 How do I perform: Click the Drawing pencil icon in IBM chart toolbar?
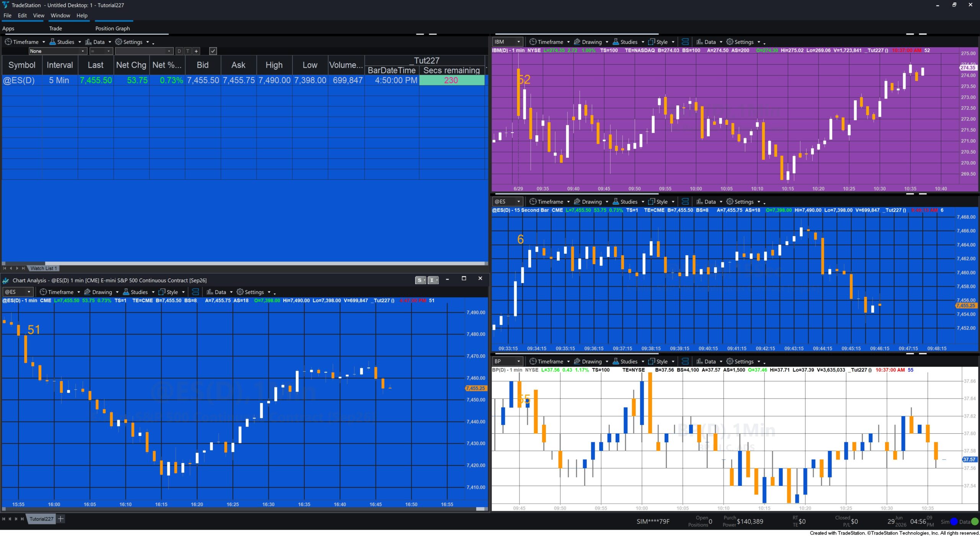click(577, 42)
